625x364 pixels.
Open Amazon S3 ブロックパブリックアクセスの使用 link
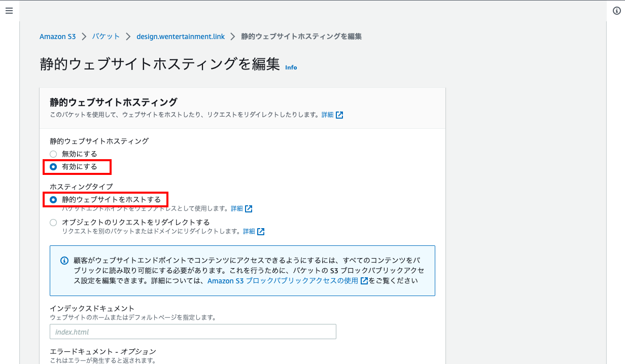coord(283,281)
